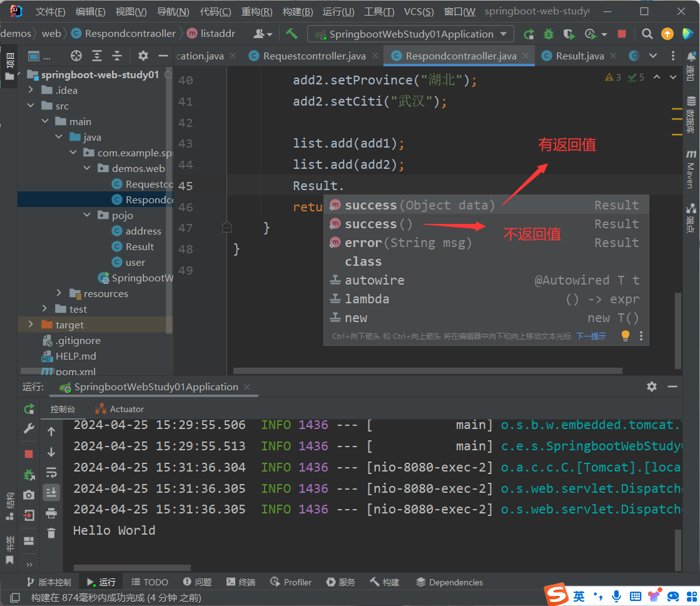Click the printer icon in run console
The height and width of the screenshot is (606, 700).
[51, 513]
